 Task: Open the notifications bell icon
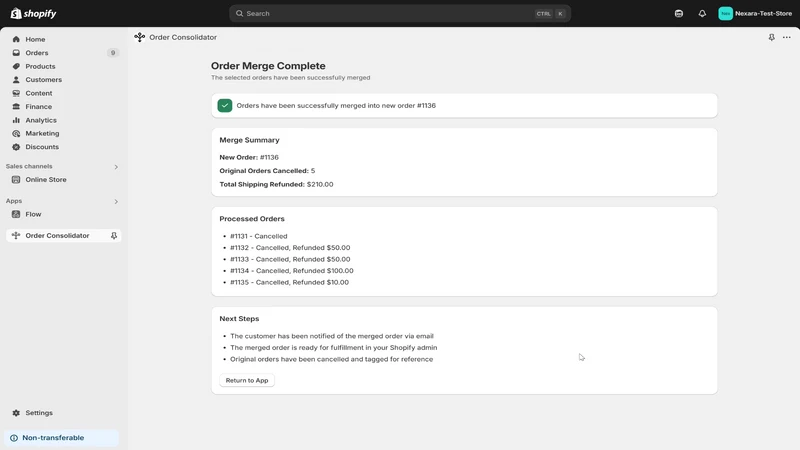pyautogui.click(x=702, y=14)
